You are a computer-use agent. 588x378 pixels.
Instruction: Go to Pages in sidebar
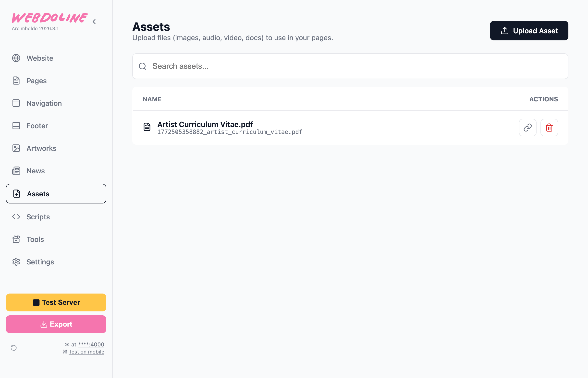point(36,81)
